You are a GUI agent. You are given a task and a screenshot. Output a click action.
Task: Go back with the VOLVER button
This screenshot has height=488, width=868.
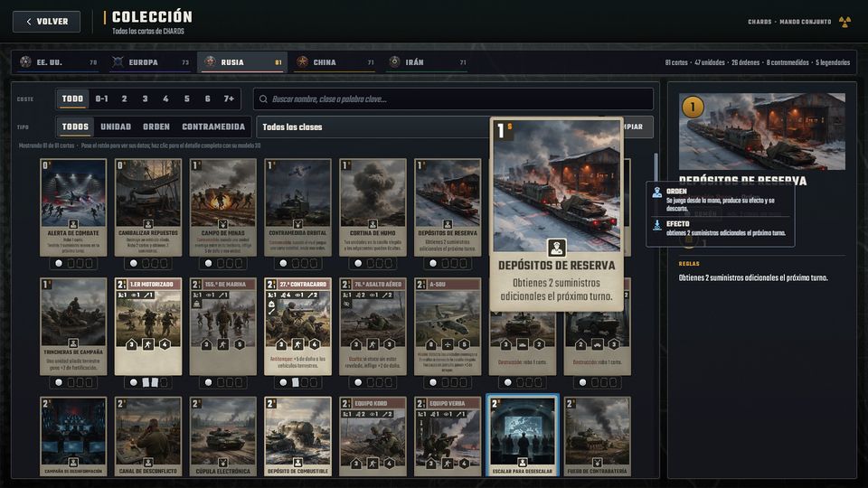click(x=46, y=22)
